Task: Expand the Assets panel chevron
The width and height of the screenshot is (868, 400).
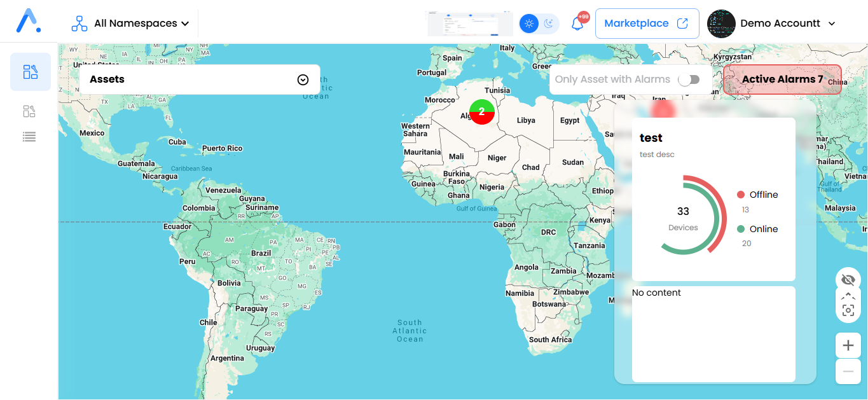Action: coord(303,79)
